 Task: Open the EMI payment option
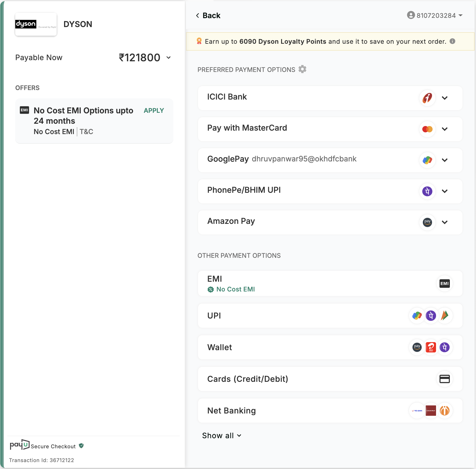tap(330, 283)
